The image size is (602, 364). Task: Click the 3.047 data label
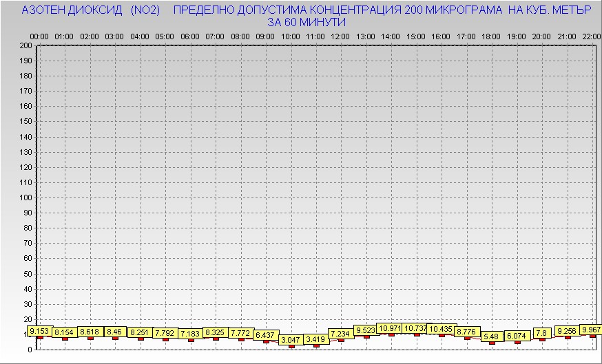click(x=291, y=339)
